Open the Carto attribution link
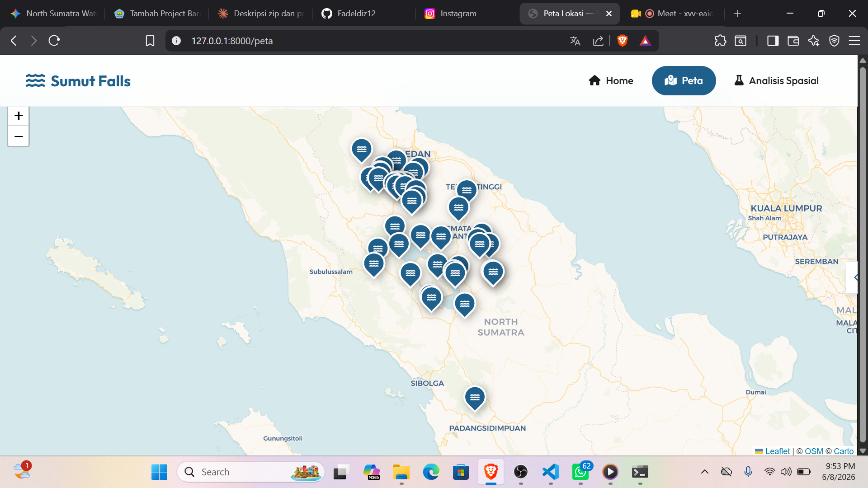The width and height of the screenshot is (868, 488). point(844,451)
